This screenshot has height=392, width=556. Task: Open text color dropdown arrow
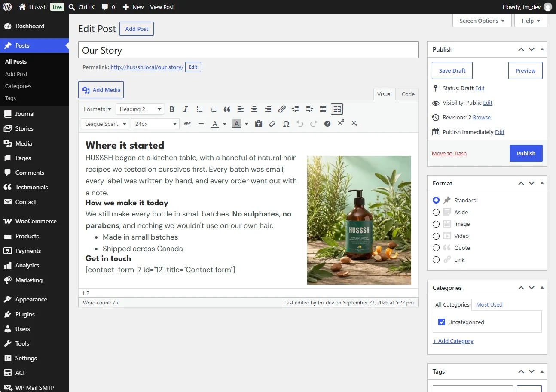(x=224, y=124)
